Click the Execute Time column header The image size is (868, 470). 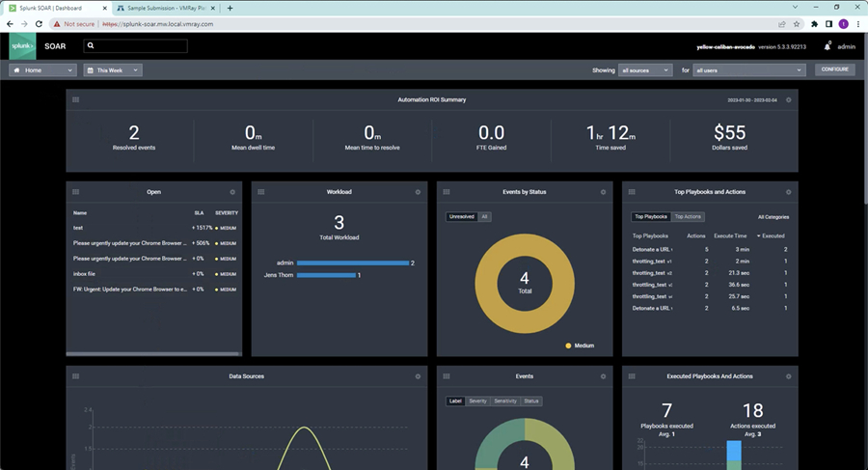point(730,236)
